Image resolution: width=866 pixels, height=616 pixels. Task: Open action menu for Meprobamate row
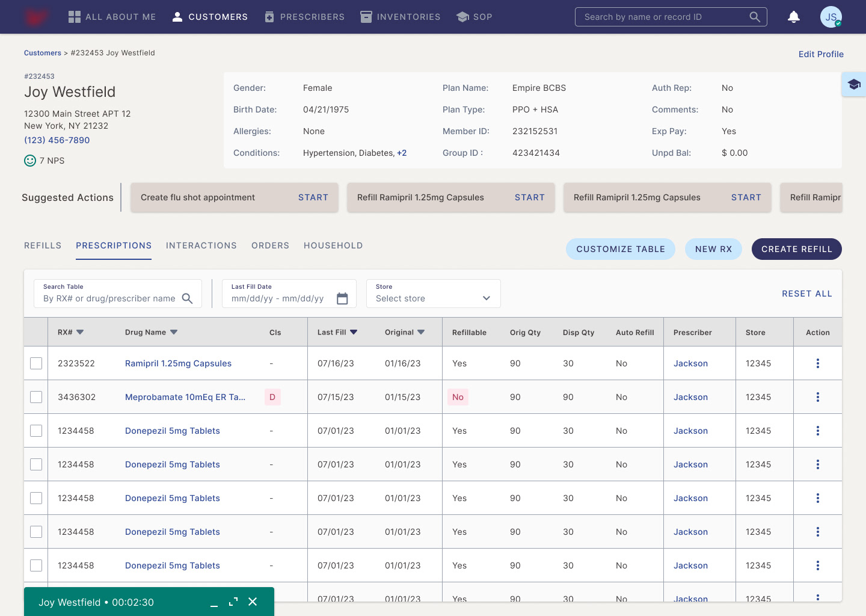[818, 397]
